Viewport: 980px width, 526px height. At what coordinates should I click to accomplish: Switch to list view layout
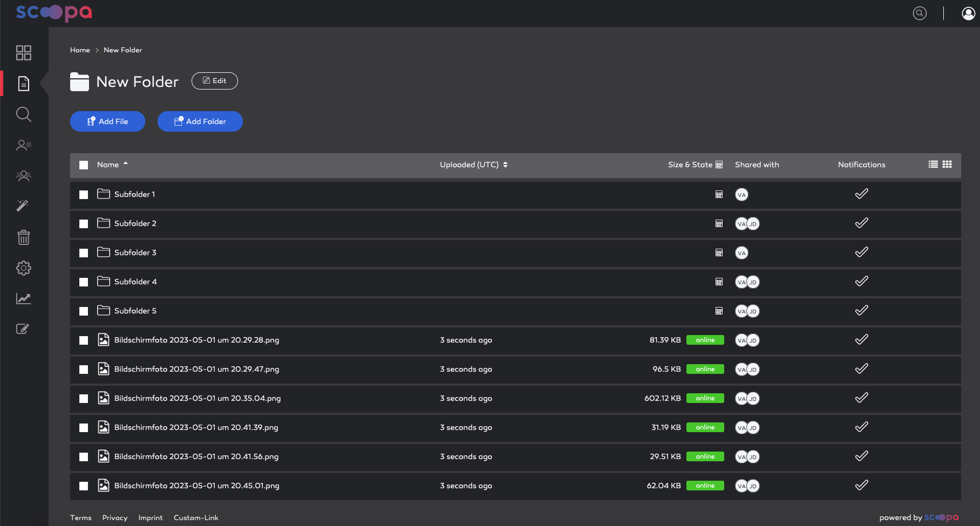click(x=933, y=165)
